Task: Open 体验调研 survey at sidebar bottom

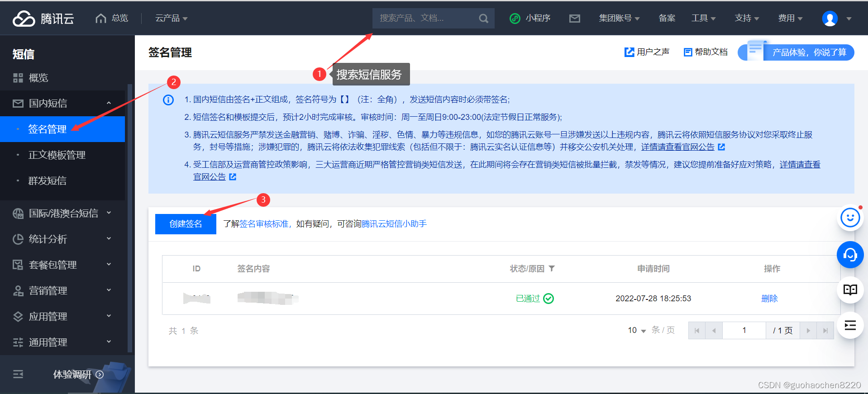Action: tap(78, 375)
